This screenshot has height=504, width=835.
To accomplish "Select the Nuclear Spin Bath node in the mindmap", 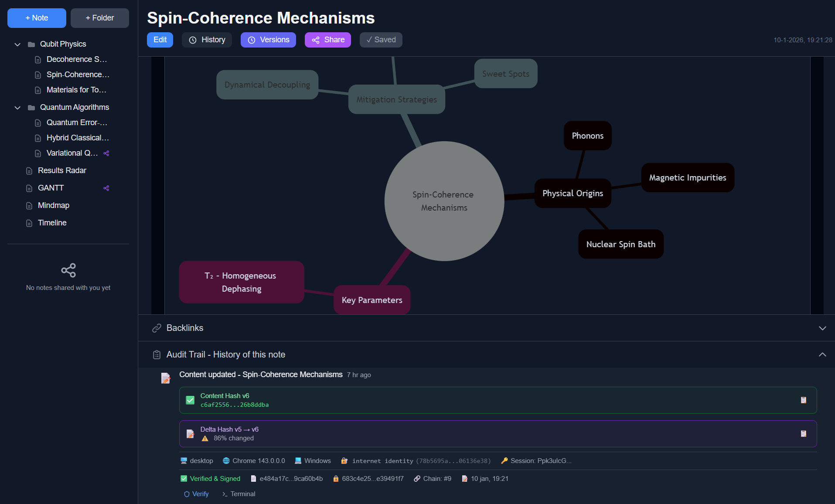I will [x=620, y=244].
